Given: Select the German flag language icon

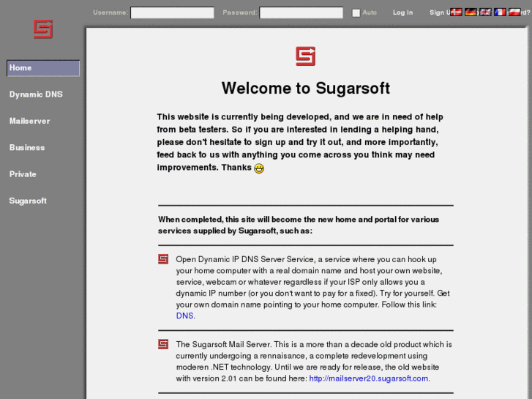Looking at the screenshot, I should pos(471,12).
